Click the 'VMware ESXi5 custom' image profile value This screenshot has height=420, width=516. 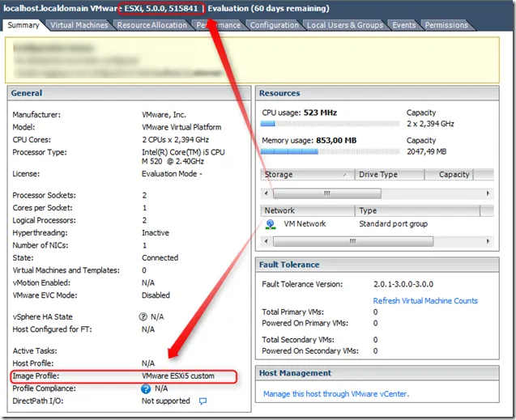[x=178, y=376]
